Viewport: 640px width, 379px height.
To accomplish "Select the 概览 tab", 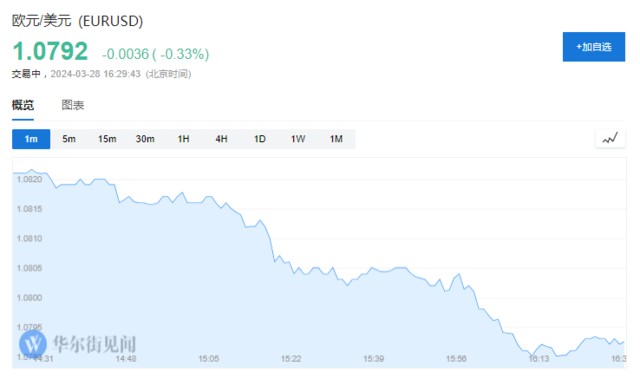I will pyautogui.click(x=23, y=105).
